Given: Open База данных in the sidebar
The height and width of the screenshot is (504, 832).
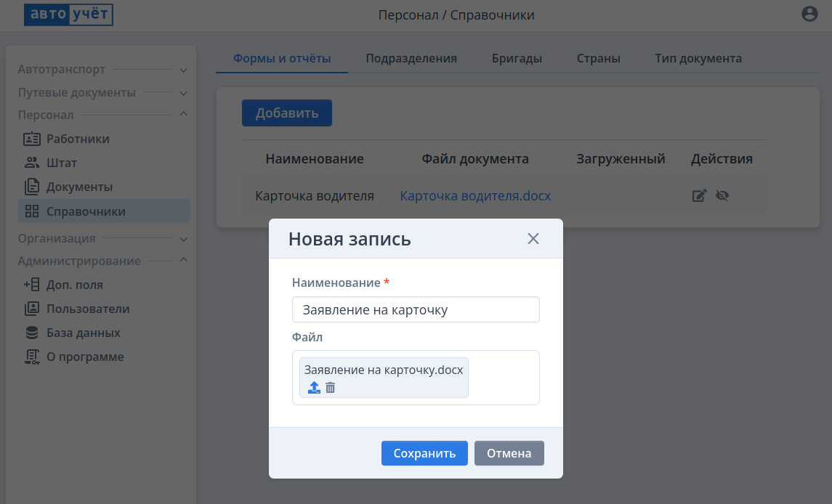Looking at the screenshot, I should [83, 333].
